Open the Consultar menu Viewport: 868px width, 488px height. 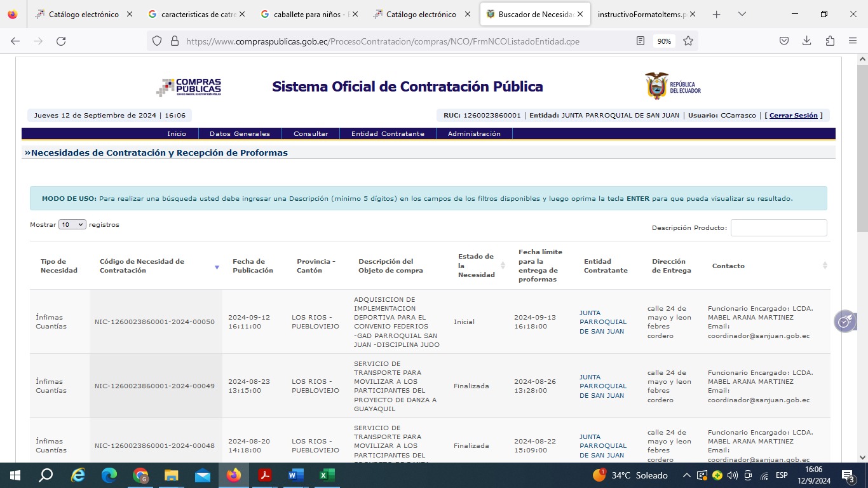click(x=311, y=134)
